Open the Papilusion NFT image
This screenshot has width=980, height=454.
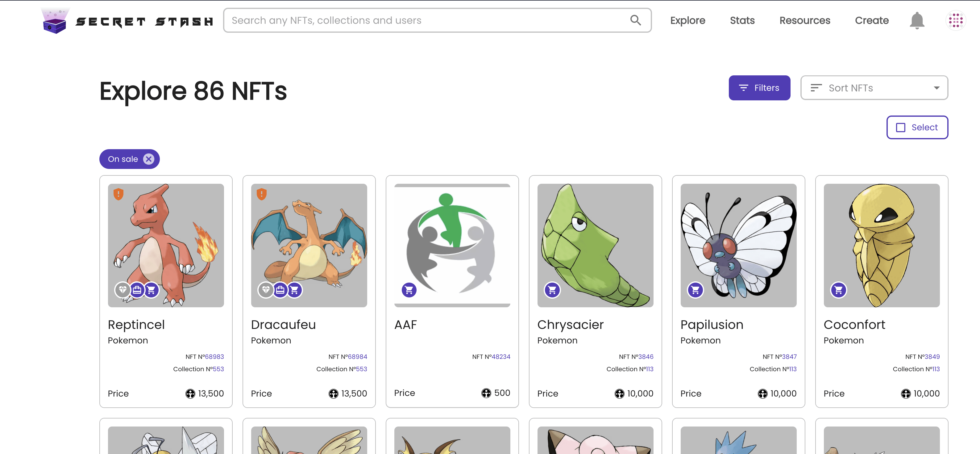coord(738,246)
